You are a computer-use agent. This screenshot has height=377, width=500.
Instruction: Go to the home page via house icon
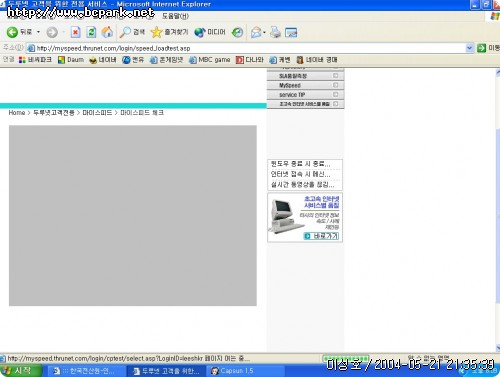pos(107,32)
